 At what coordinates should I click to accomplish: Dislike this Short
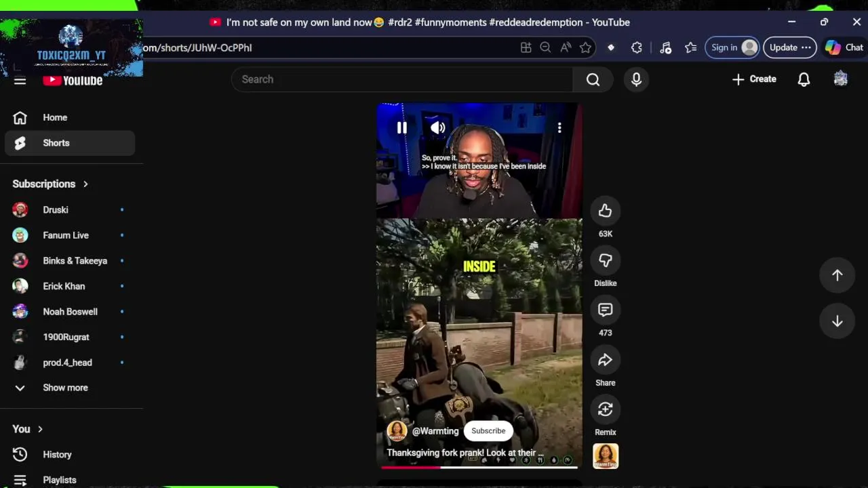coord(606,260)
